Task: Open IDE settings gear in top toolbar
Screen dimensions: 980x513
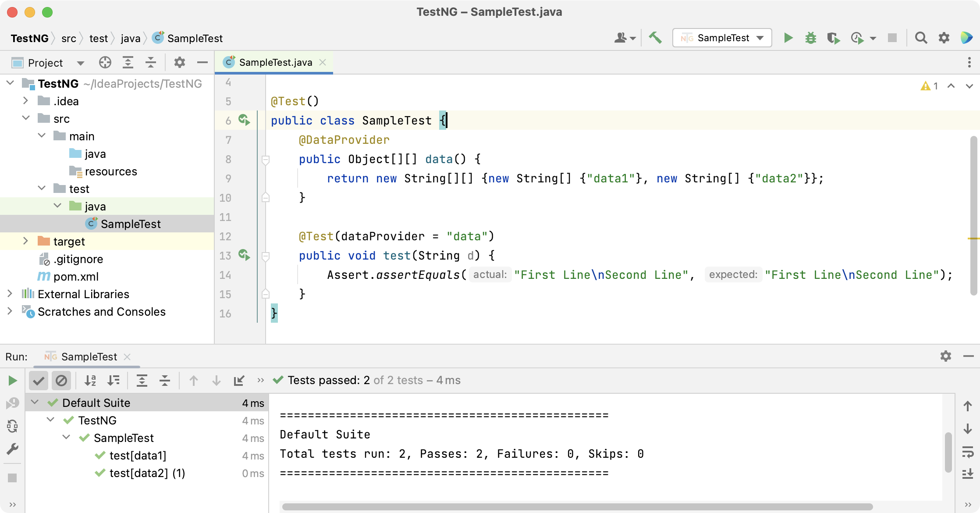Action: (x=944, y=38)
